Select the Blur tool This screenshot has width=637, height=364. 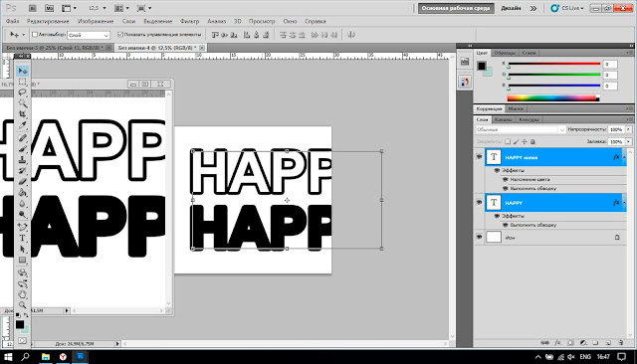tap(22, 203)
